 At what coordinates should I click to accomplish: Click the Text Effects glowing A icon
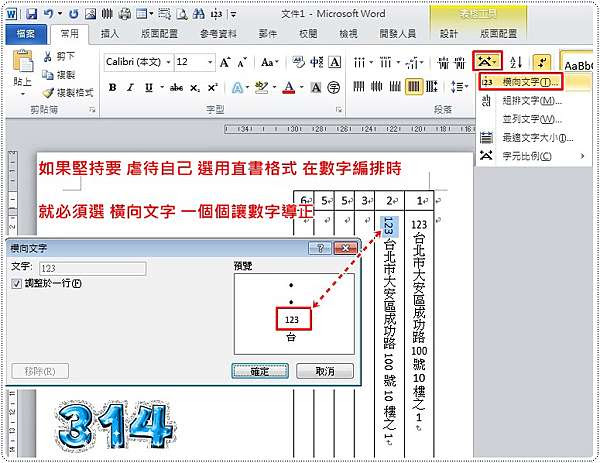(237, 88)
